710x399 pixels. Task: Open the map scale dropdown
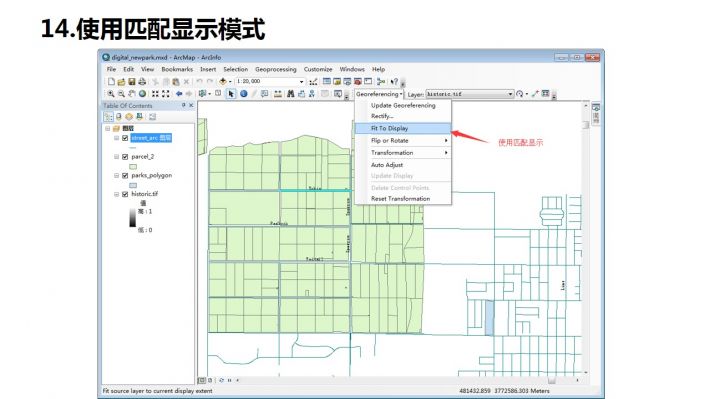pos(302,82)
